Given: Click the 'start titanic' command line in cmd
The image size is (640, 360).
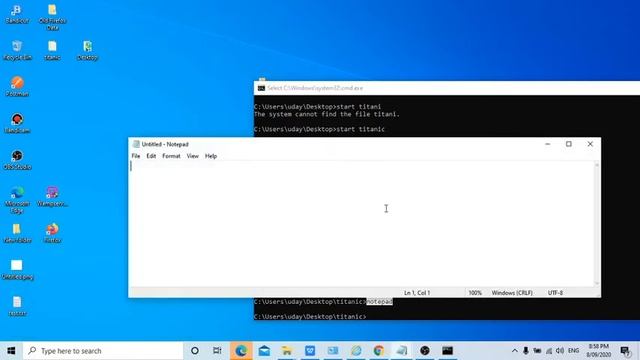Looking at the screenshot, I should pos(319,129).
